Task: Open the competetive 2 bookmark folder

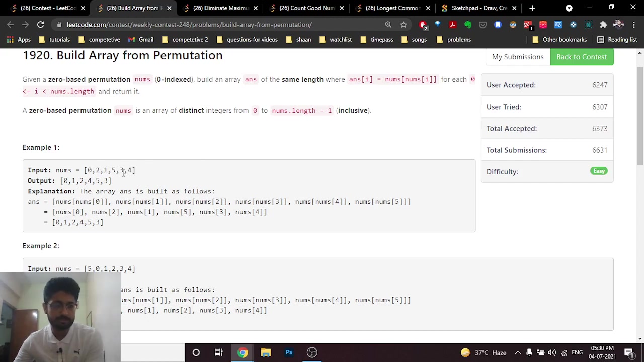Action: (185, 39)
